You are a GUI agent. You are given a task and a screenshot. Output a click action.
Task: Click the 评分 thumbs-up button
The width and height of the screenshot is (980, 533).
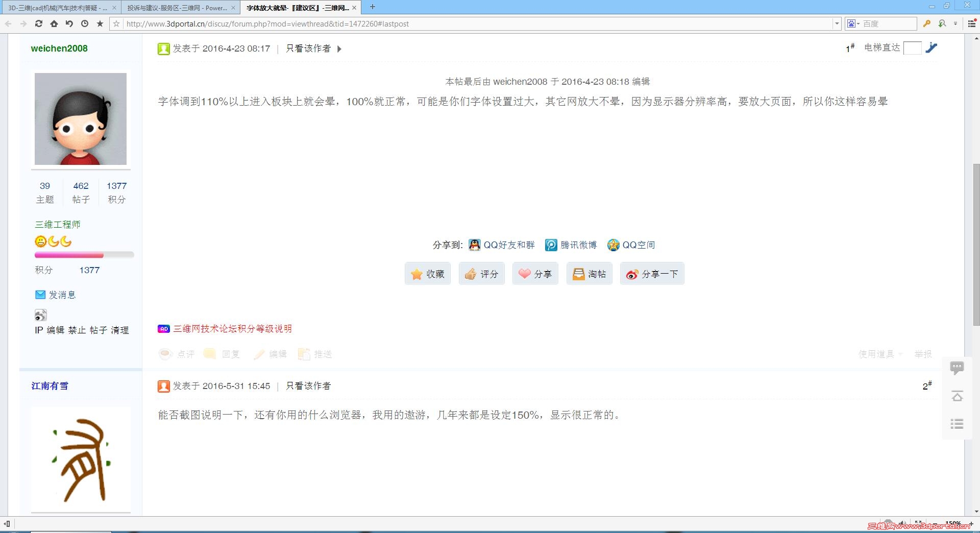click(481, 274)
